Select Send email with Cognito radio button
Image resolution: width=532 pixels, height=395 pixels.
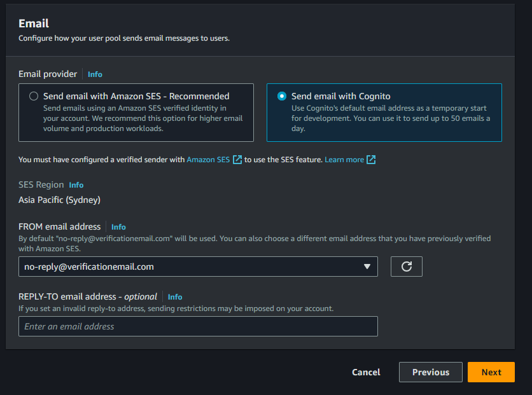click(282, 96)
